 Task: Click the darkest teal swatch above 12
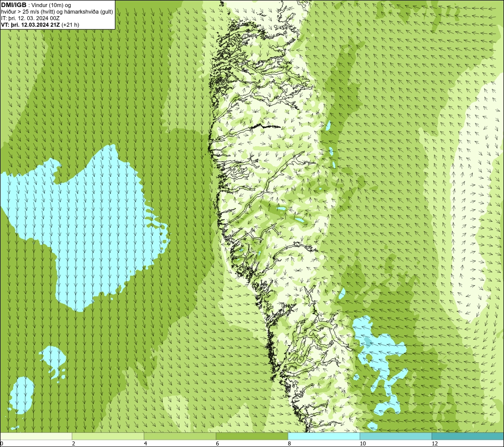coord(468,436)
